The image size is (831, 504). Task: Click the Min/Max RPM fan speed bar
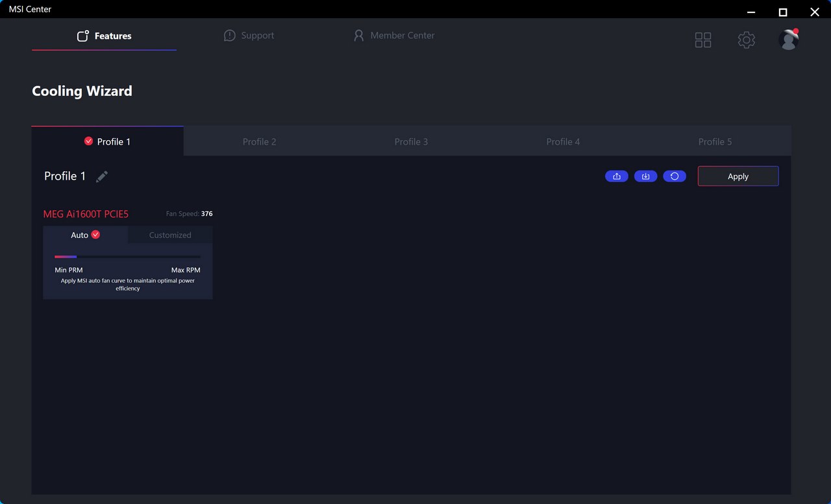click(x=127, y=257)
